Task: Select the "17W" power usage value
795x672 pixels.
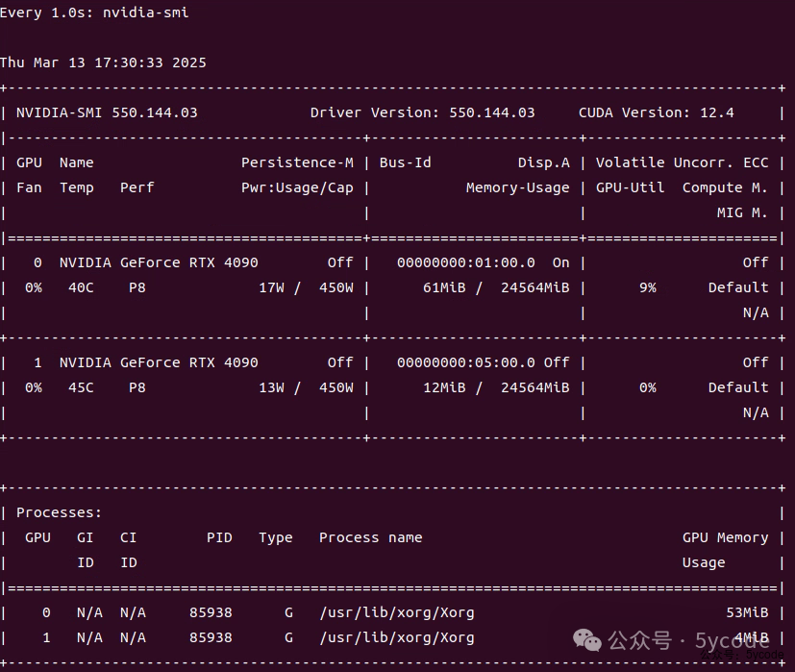Action: [x=271, y=287]
